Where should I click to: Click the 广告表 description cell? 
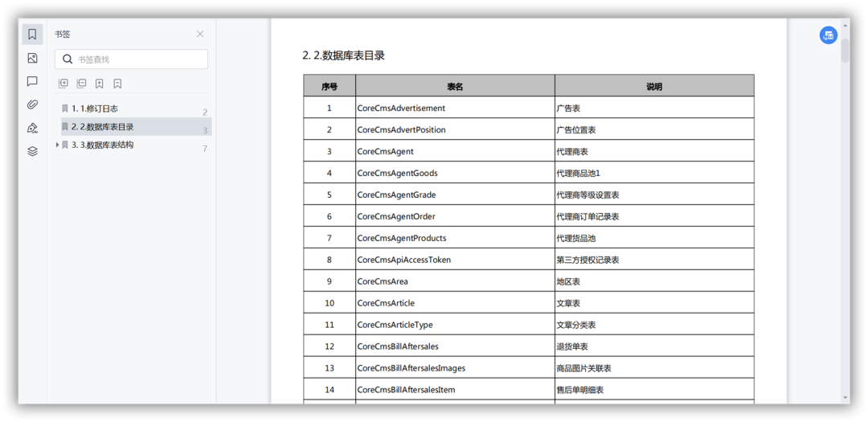tap(654, 108)
